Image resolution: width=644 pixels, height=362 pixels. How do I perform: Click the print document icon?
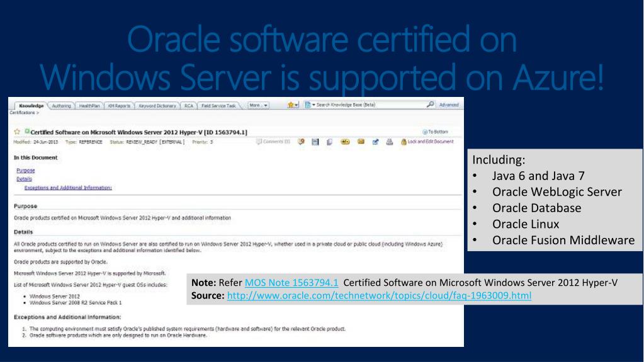coord(389,142)
